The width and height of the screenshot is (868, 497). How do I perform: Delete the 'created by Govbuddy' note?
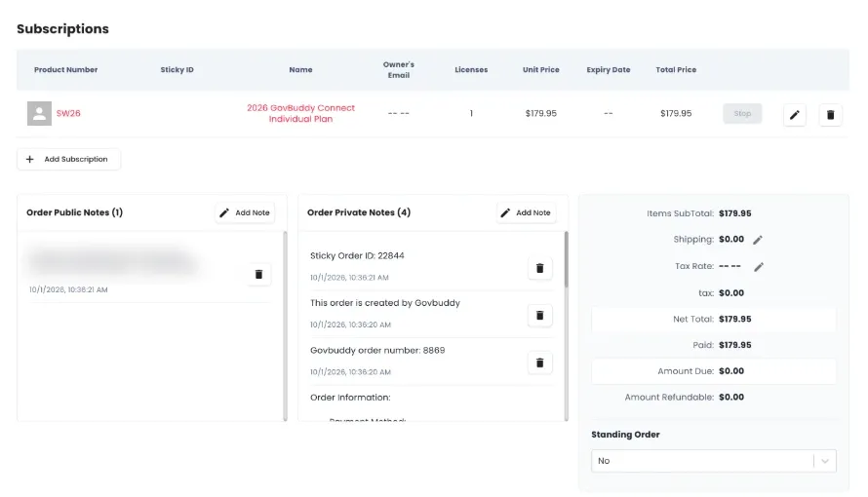coord(539,316)
